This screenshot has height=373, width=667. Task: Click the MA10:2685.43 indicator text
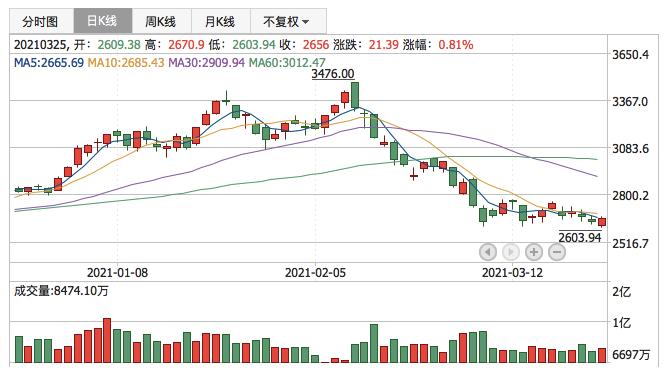pyautogui.click(x=125, y=63)
